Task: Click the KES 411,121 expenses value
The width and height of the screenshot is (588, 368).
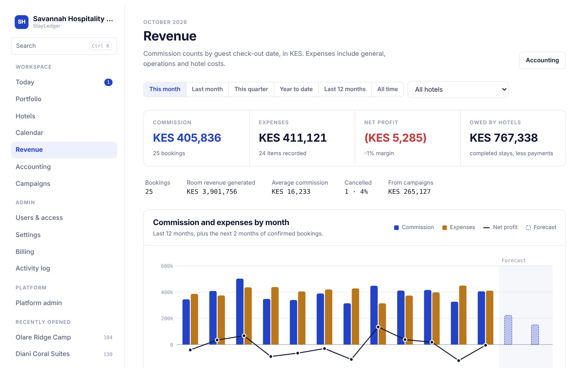Action: [292, 138]
